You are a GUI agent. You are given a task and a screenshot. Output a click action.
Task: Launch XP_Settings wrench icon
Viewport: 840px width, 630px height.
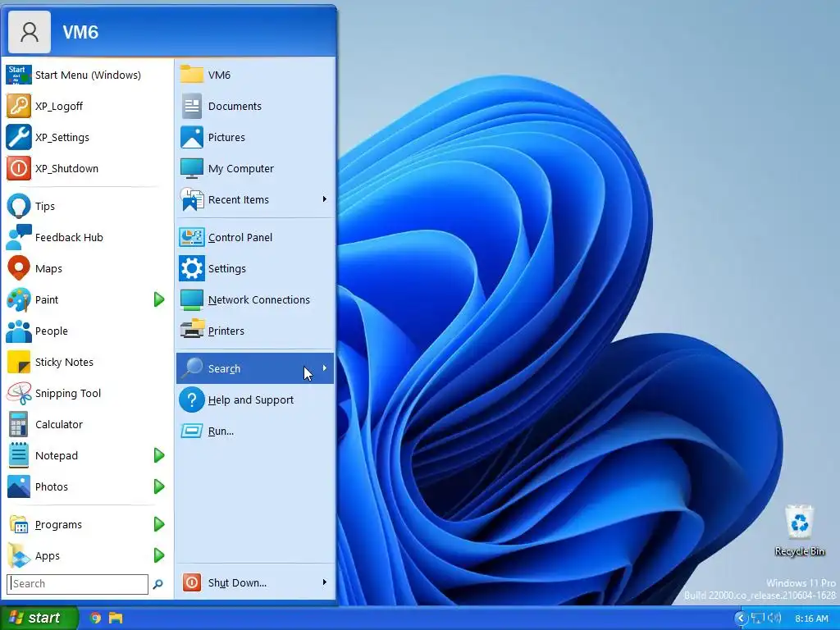coord(19,137)
